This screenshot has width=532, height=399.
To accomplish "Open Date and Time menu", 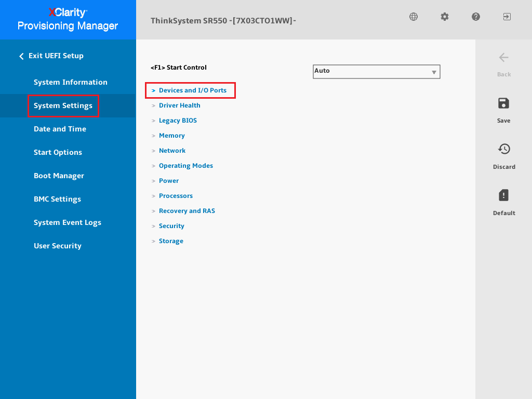I will (x=60, y=129).
